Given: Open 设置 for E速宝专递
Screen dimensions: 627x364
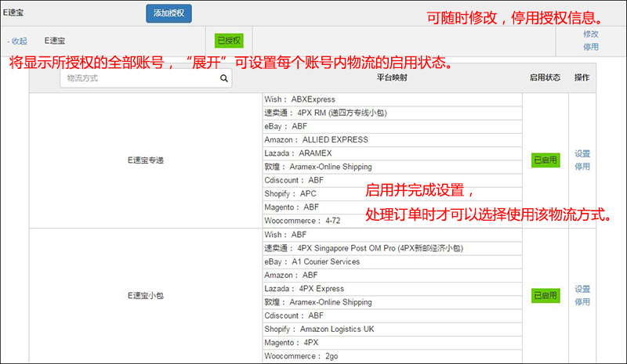Looking at the screenshot, I should 582,153.
